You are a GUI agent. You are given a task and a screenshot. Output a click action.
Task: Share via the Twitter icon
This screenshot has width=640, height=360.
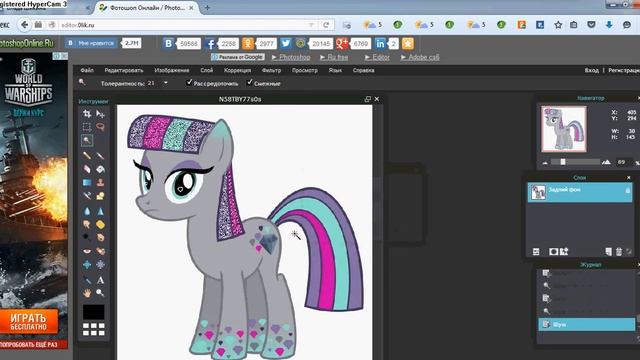tap(286, 43)
